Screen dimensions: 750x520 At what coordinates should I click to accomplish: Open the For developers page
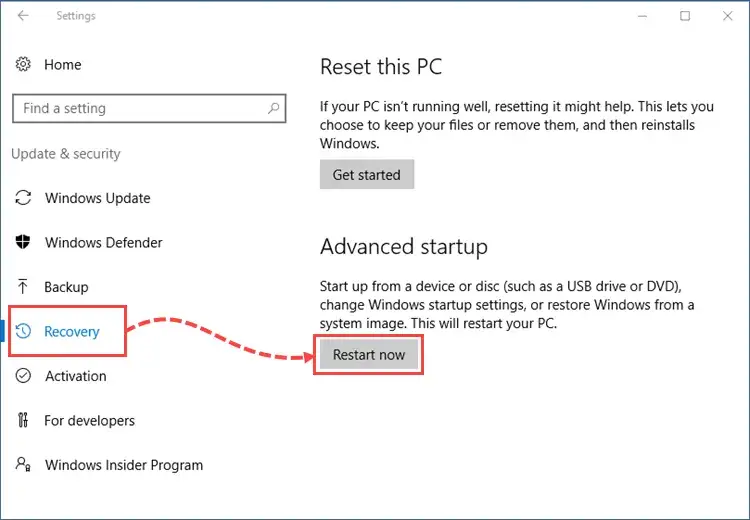pos(89,421)
